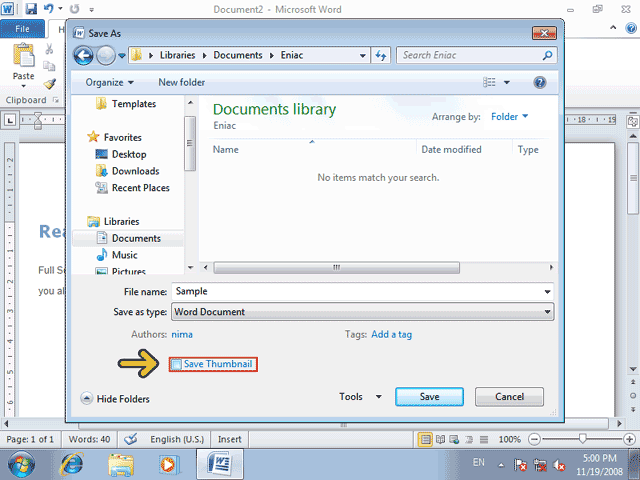Click Hide Folders button
Screen dimensions: 640x480
tap(115, 398)
